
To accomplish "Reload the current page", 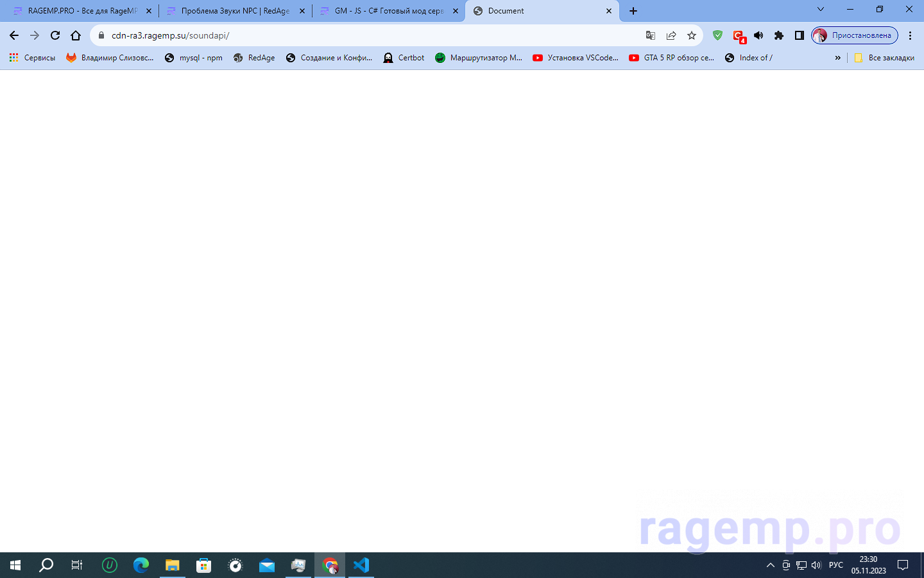I will click(x=55, y=35).
